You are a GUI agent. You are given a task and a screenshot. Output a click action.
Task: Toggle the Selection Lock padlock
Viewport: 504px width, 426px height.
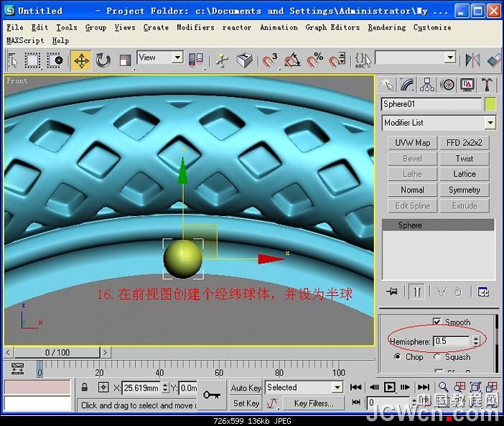coord(85,387)
